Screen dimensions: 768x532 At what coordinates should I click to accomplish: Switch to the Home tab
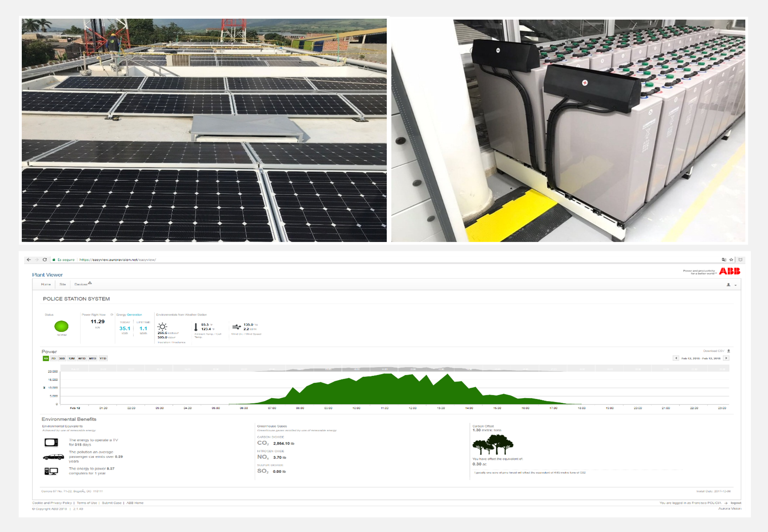[x=46, y=284]
